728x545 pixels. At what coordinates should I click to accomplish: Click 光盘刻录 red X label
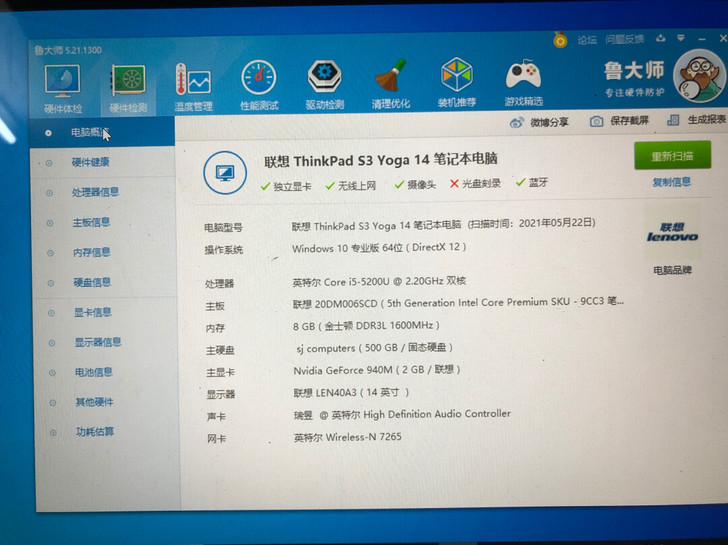(475, 184)
